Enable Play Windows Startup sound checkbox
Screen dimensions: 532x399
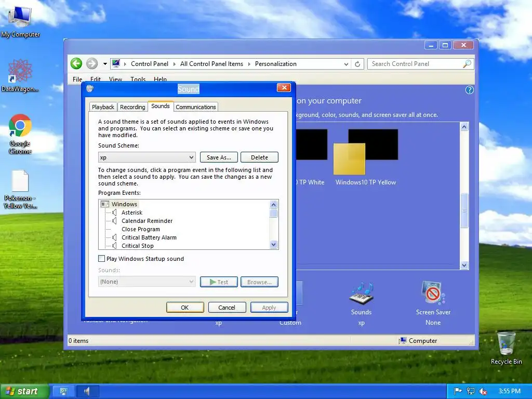point(101,259)
